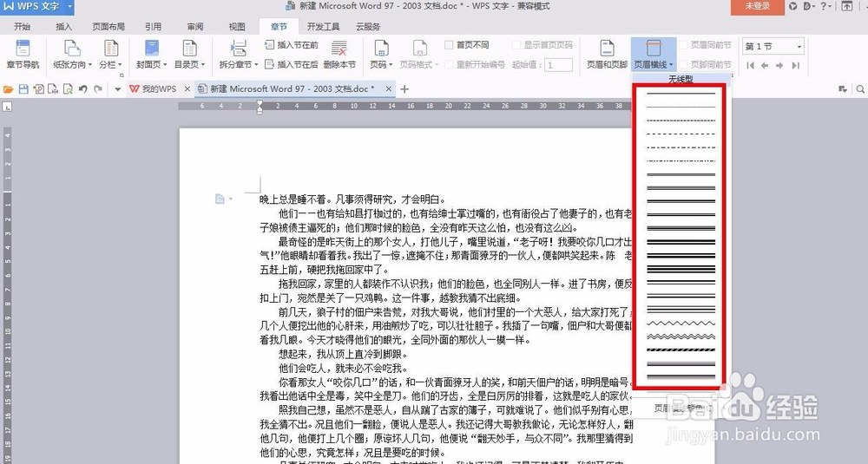Screen dimensions: 868x464
Task: Click the 未登录 (Not logged in) button
Action: pyautogui.click(x=757, y=7)
